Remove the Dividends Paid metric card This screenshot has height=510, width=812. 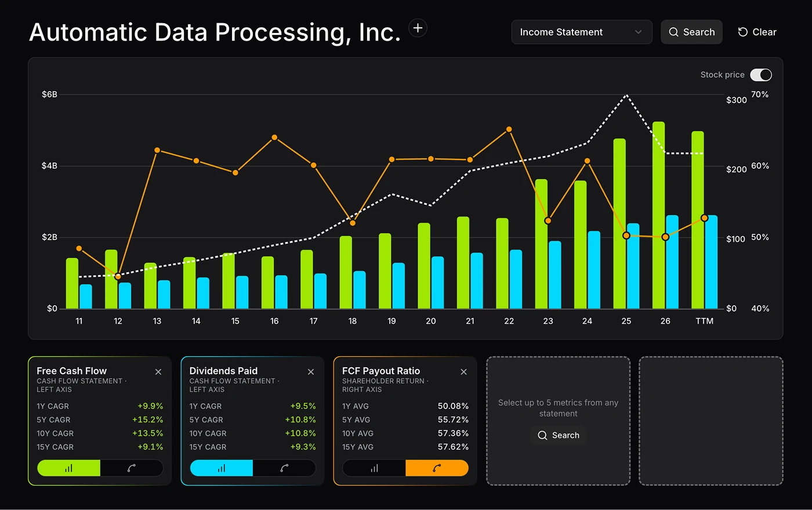click(311, 372)
